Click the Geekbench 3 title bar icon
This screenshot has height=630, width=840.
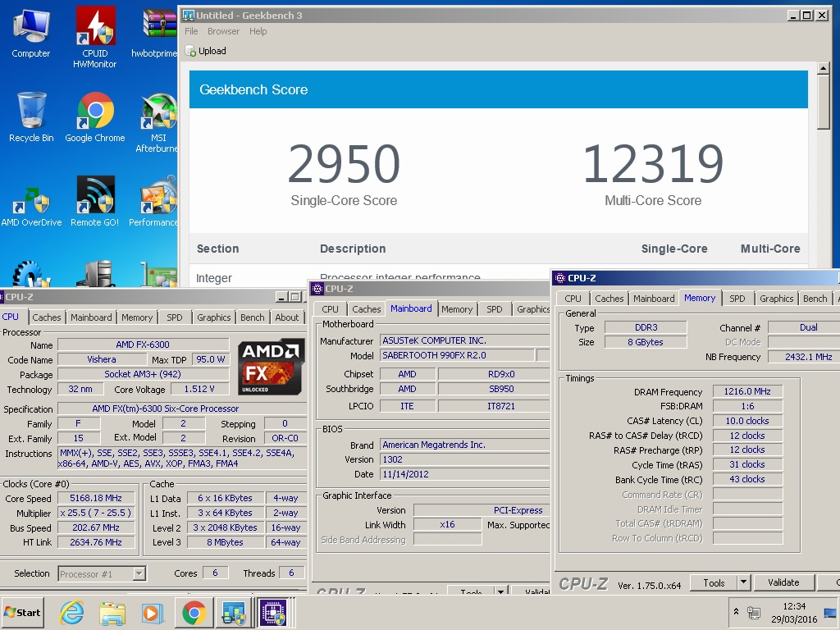[188, 15]
